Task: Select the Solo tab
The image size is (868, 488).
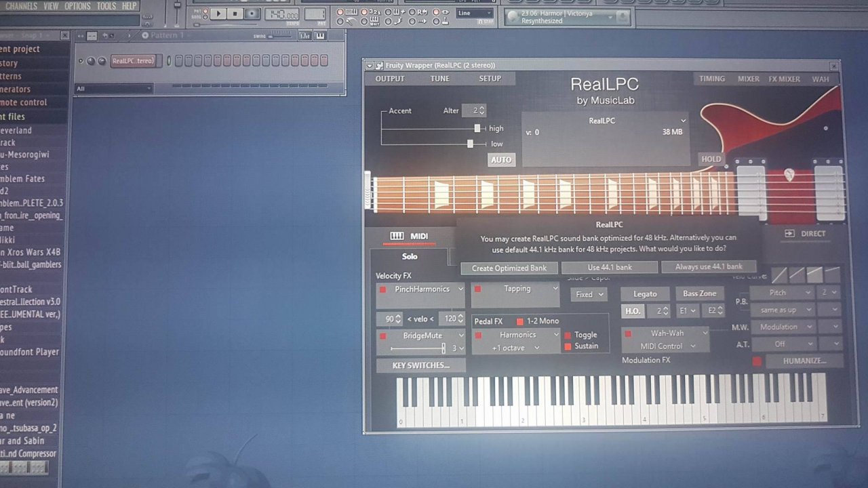Action: click(x=409, y=257)
